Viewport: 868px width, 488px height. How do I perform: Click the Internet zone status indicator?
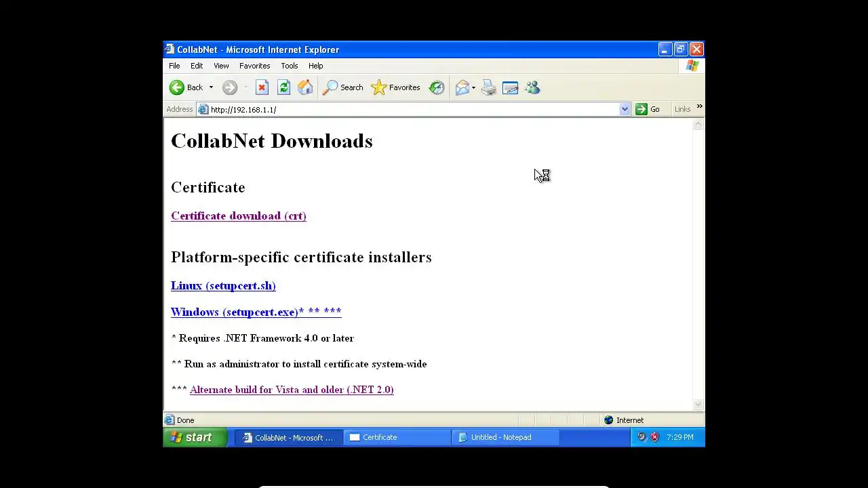coord(624,420)
